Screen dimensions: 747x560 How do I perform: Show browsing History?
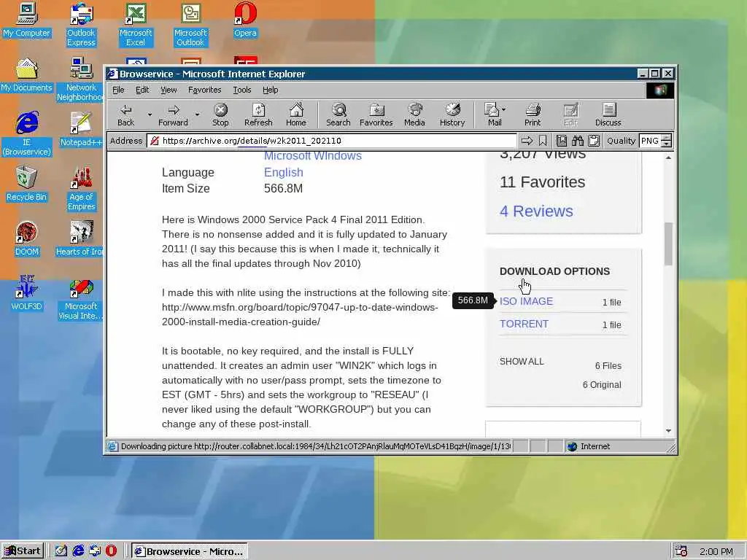coord(452,115)
